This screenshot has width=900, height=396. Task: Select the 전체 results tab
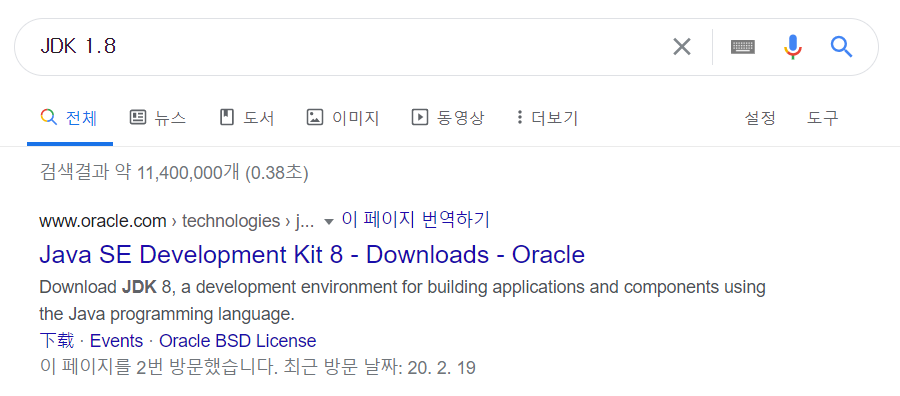69,118
